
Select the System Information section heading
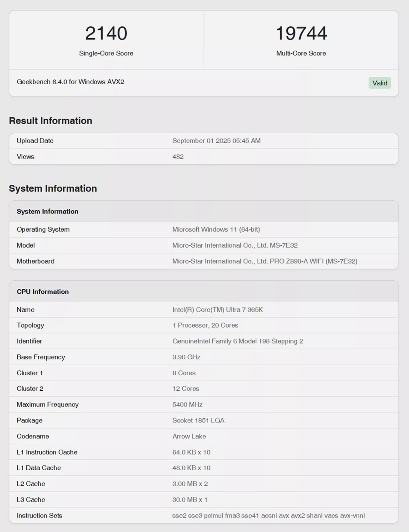pos(53,188)
